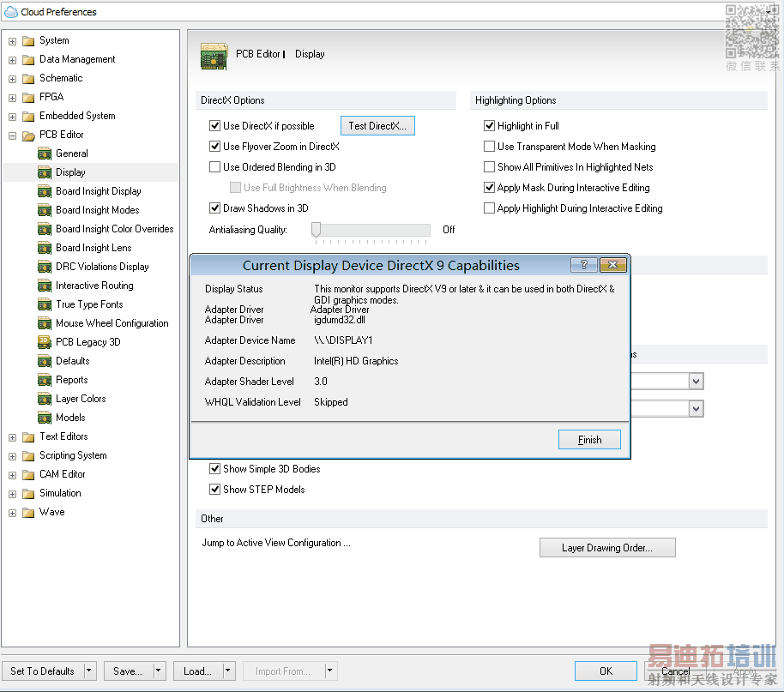The height and width of the screenshot is (692, 784).
Task: Open the lower combo box behind the dialog
Action: 696,409
